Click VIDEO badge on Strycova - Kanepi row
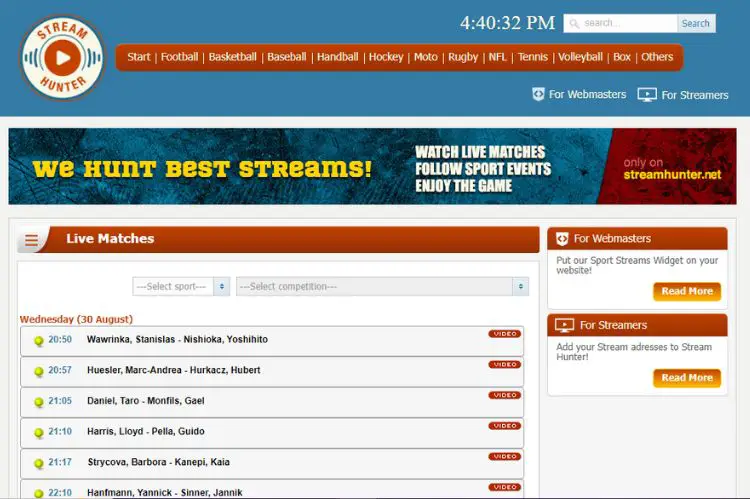 505,456
